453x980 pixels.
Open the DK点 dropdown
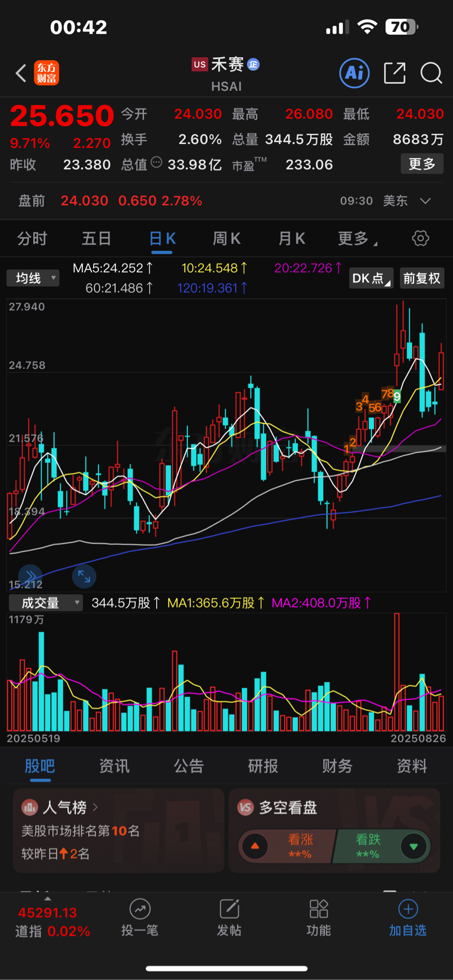(x=372, y=279)
